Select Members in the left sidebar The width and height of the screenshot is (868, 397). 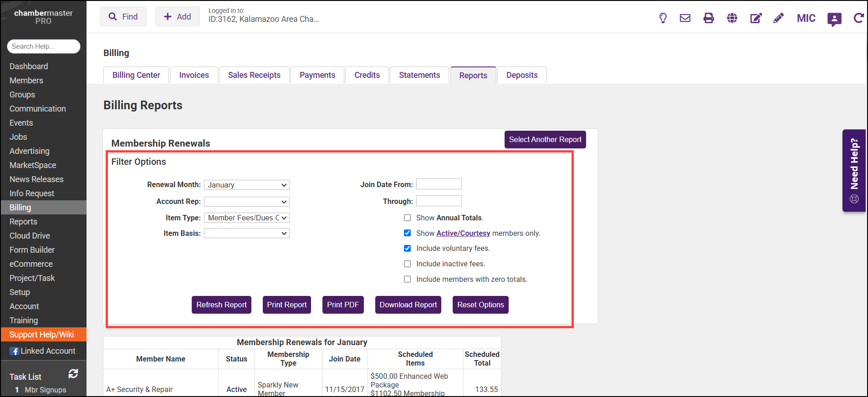26,81
